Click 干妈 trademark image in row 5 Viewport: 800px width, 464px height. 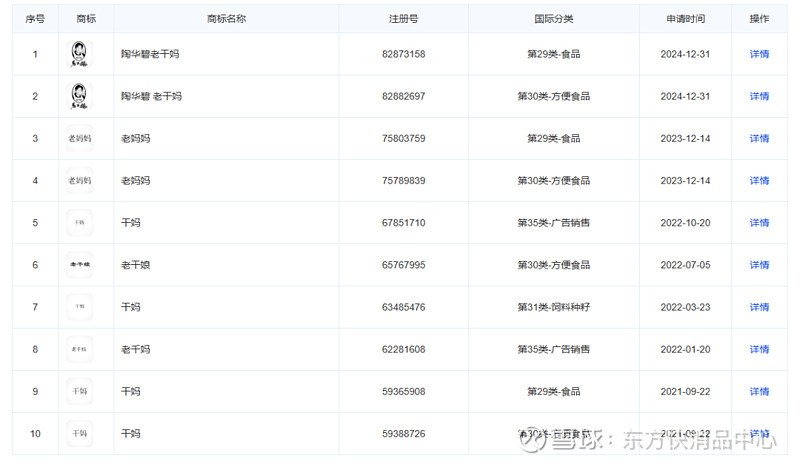(x=79, y=222)
